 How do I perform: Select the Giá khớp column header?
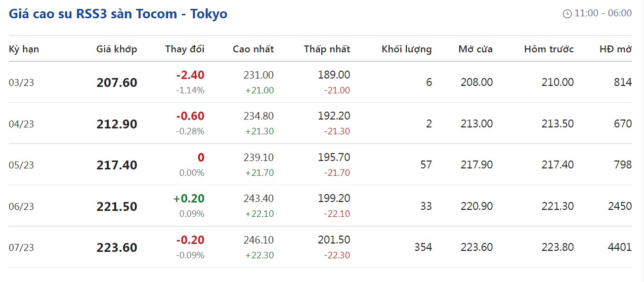pos(117,49)
